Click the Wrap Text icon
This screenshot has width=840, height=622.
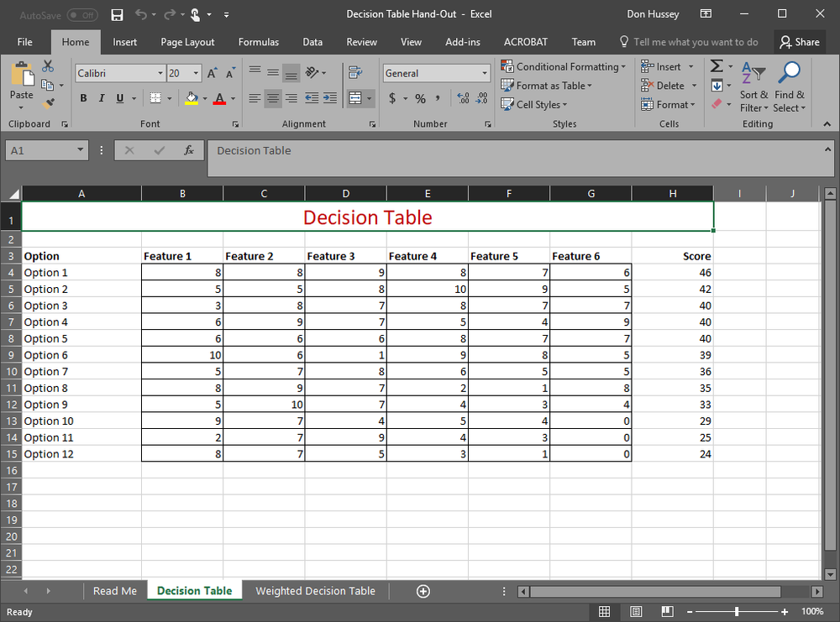click(355, 72)
